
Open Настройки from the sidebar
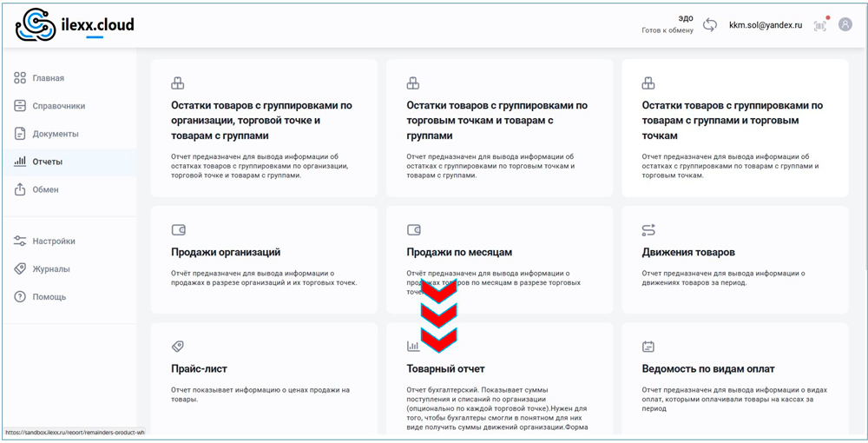pos(54,241)
